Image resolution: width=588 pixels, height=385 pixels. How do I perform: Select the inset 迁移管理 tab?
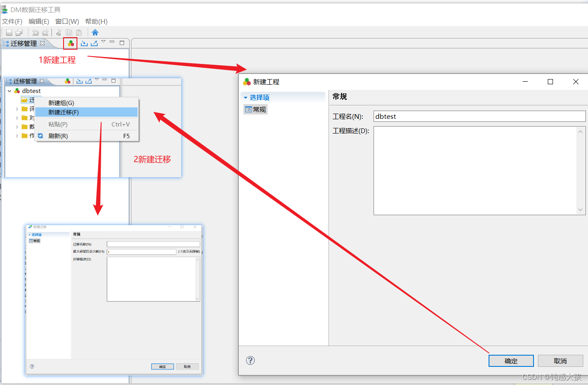coord(25,81)
